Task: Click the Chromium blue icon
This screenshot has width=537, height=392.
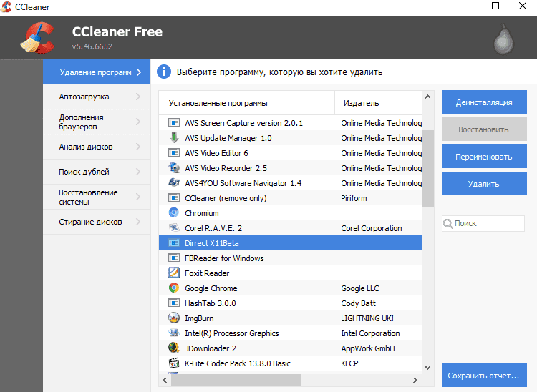Action: click(x=174, y=212)
